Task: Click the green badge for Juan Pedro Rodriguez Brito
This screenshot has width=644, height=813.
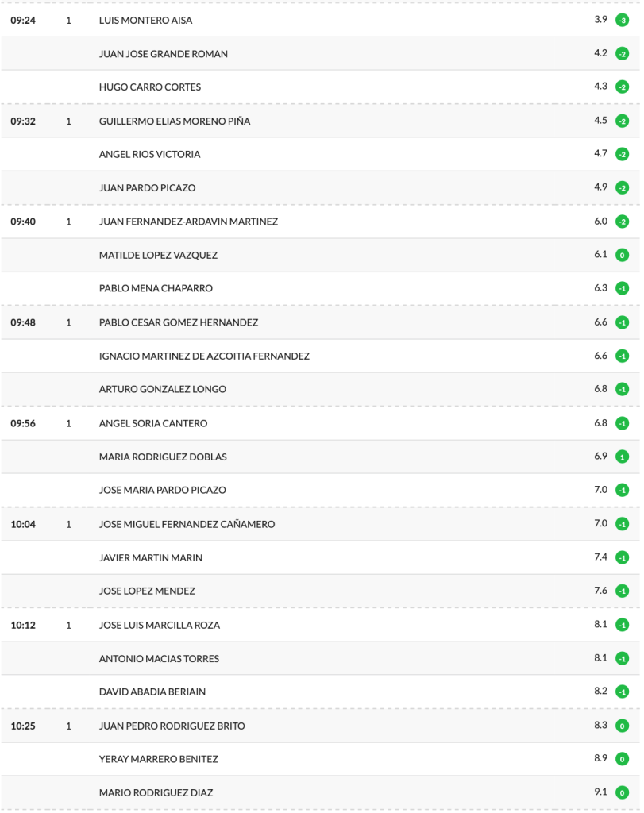Action: coord(622,726)
